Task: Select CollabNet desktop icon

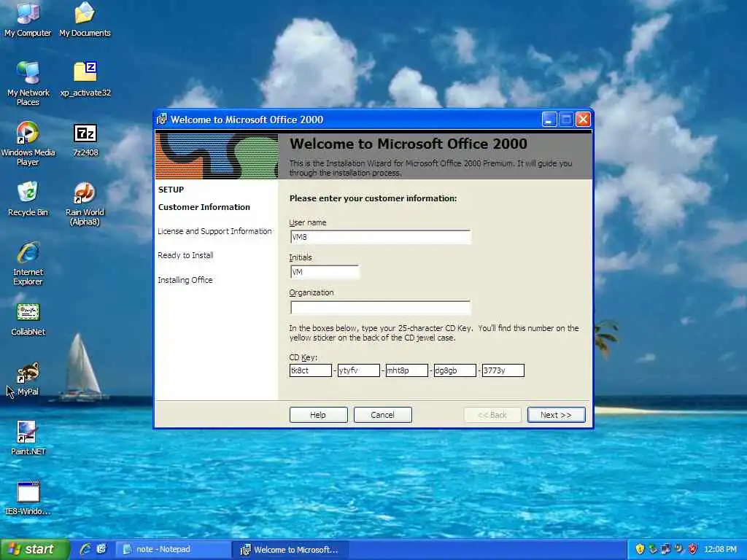Action: click(x=28, y=319)
